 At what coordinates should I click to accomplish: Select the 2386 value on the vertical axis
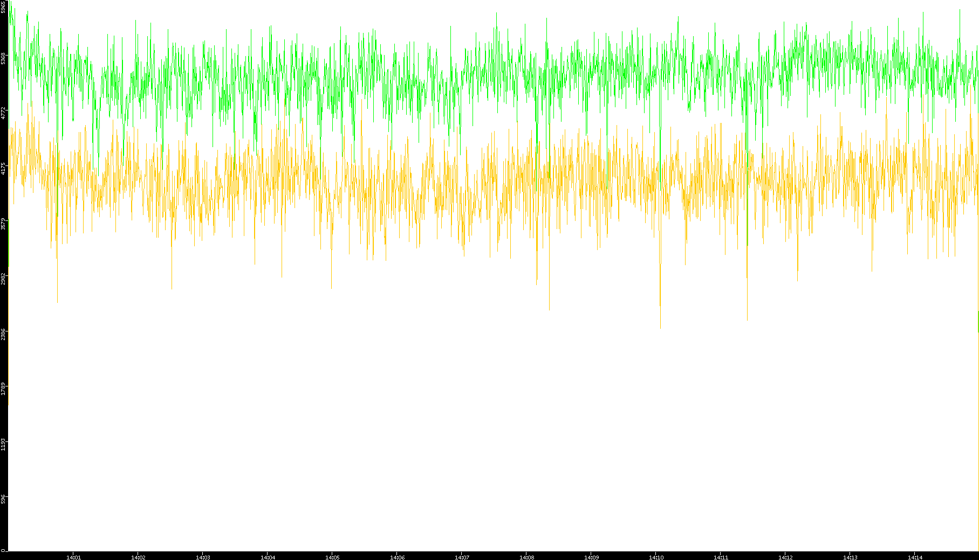(x=3, y=334)
